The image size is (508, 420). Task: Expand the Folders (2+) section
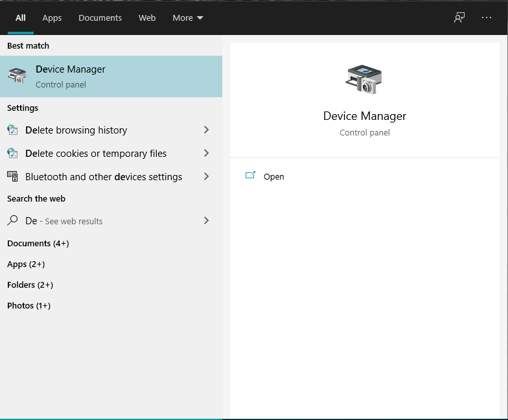pos(30,285)
